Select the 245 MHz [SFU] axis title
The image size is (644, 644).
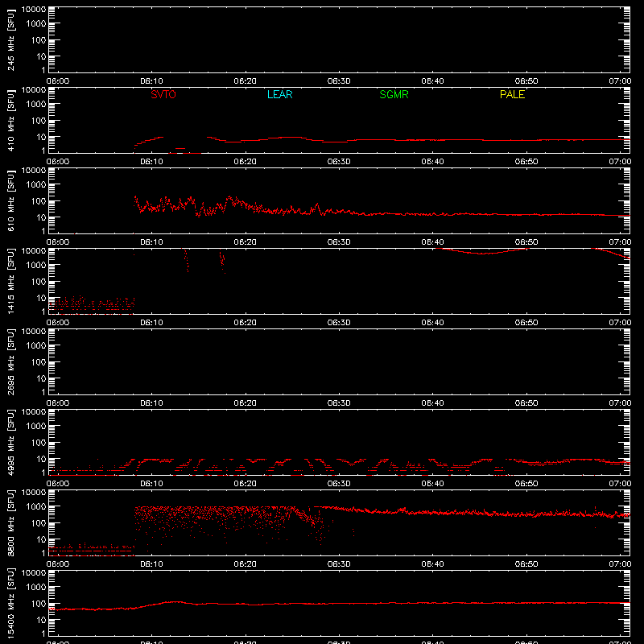(x=11, y=41)
